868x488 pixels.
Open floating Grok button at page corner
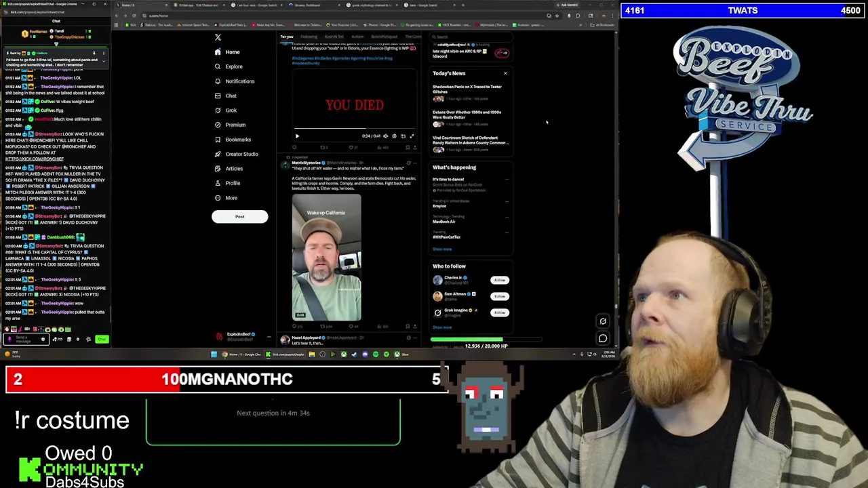603,322
